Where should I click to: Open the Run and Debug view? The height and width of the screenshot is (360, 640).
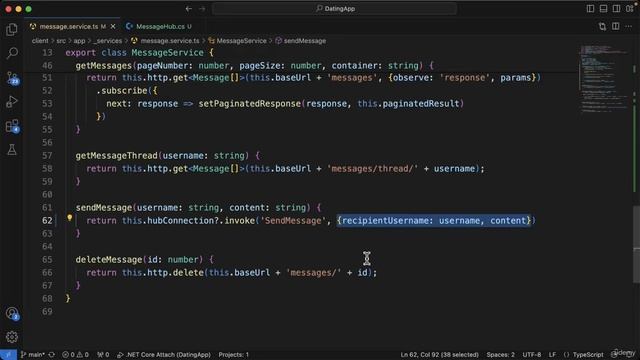click(x=12, y=102)
